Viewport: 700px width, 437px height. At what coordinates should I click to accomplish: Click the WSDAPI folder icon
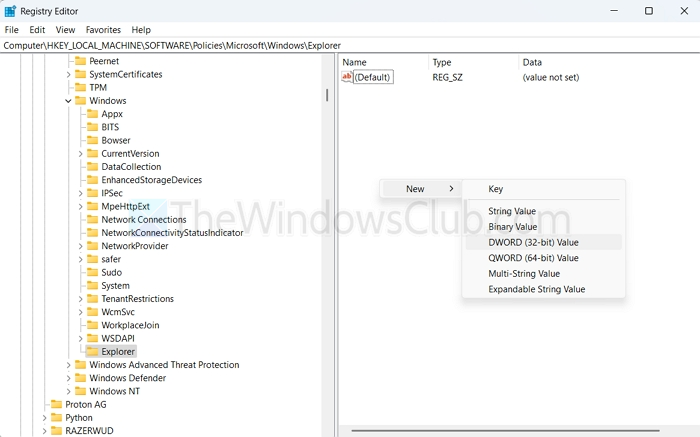point(92,338)
